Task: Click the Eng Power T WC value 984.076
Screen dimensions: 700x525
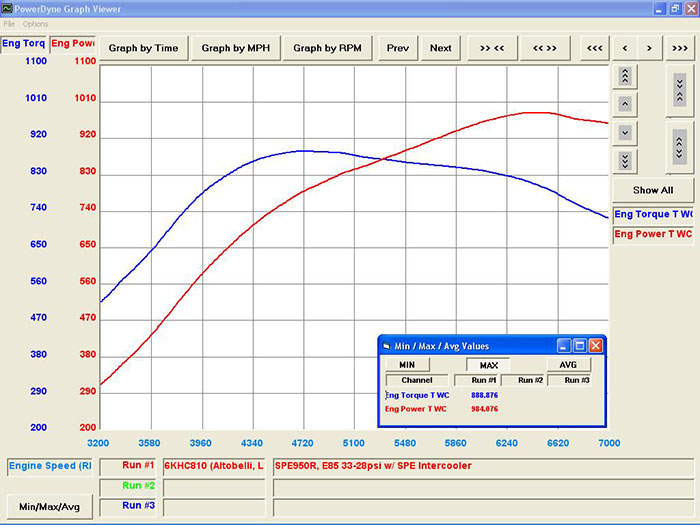Action: 484,409
